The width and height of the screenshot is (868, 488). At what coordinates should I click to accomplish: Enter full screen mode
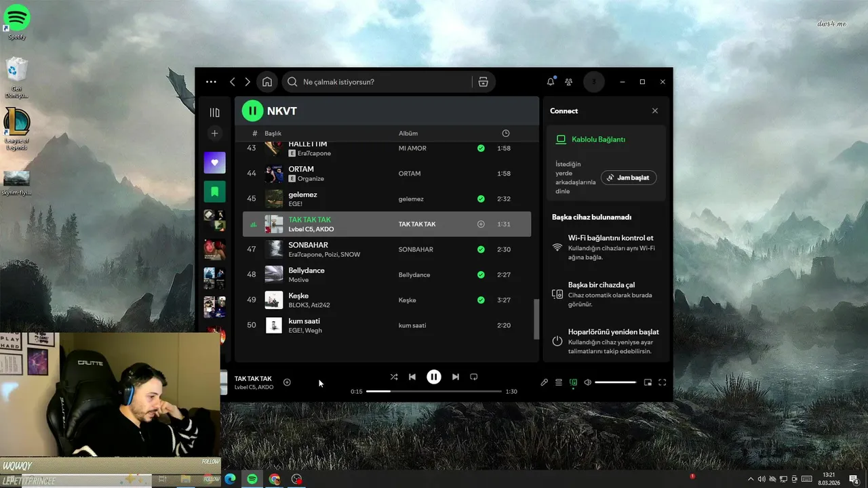pyautogui.click(x=663, y=382)
